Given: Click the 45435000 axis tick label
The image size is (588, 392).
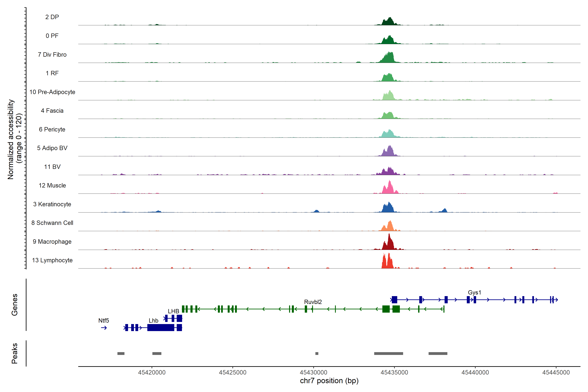Looking at the screenshot, I should [x=394, y=373].
